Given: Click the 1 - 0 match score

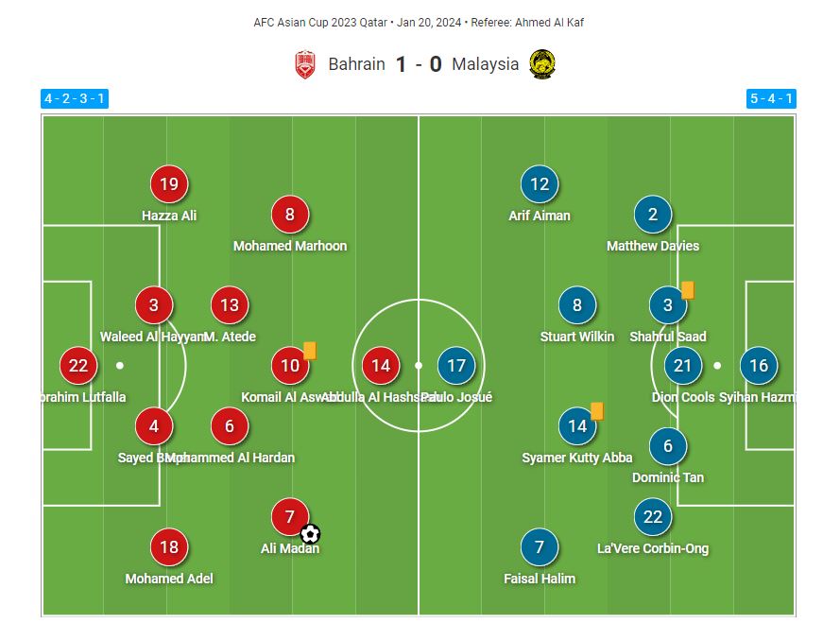Looking at the screenshot, I should pos(419,64).
